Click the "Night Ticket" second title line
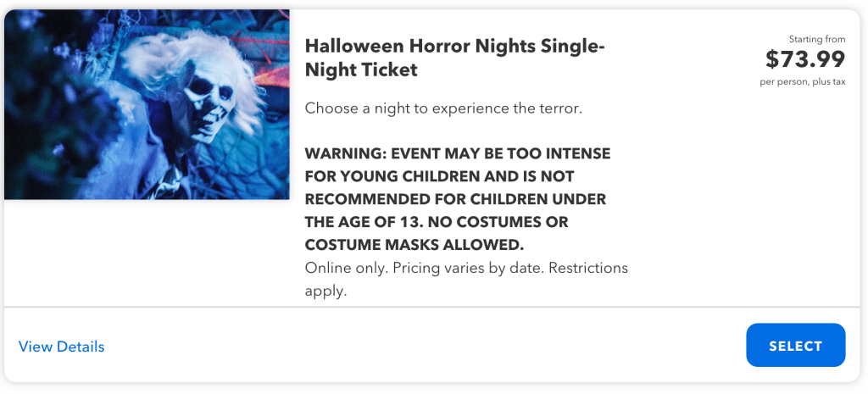This screenshot has width=868, height=394. pos(361,70)
